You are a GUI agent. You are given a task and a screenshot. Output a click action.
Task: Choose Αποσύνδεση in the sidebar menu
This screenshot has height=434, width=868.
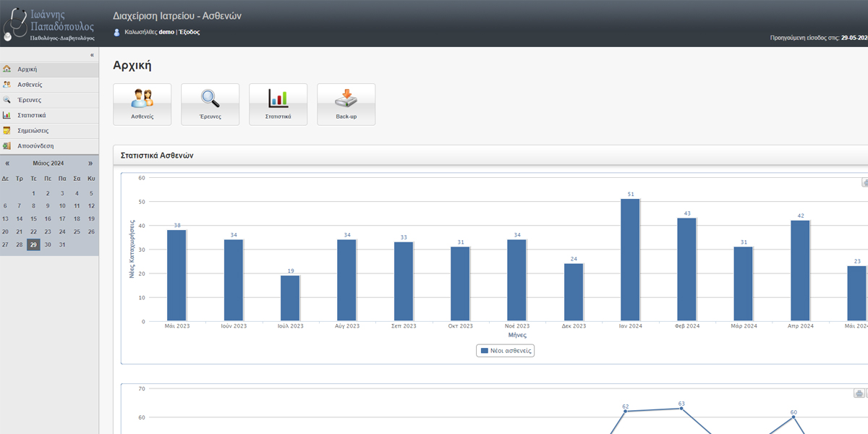click(x=49, y=146)
